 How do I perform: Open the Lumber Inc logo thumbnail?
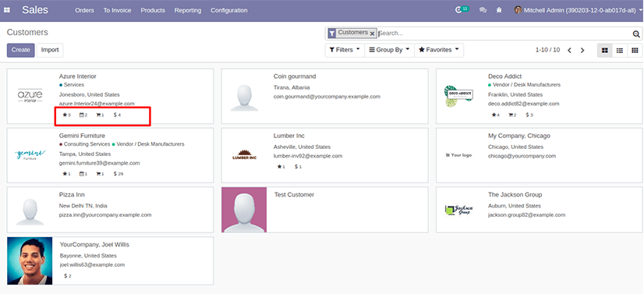click(x=244, y=155)
